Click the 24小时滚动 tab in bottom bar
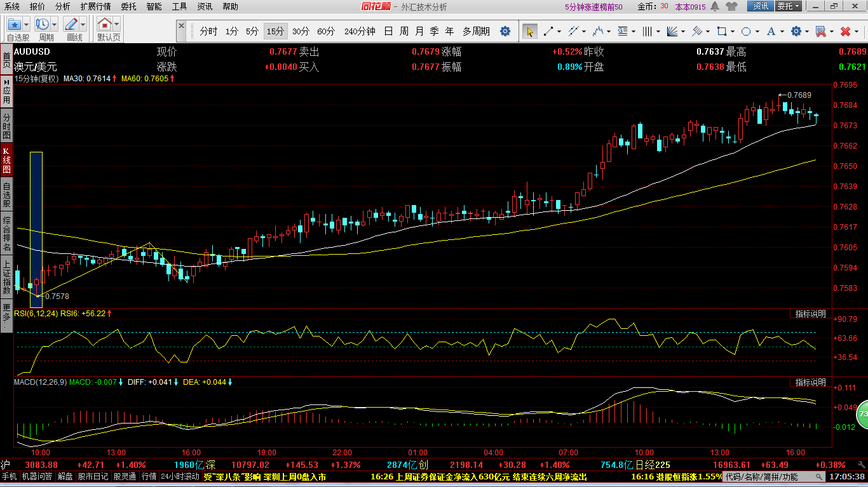The height and width of the screenshot is (487, 868). 180,476
